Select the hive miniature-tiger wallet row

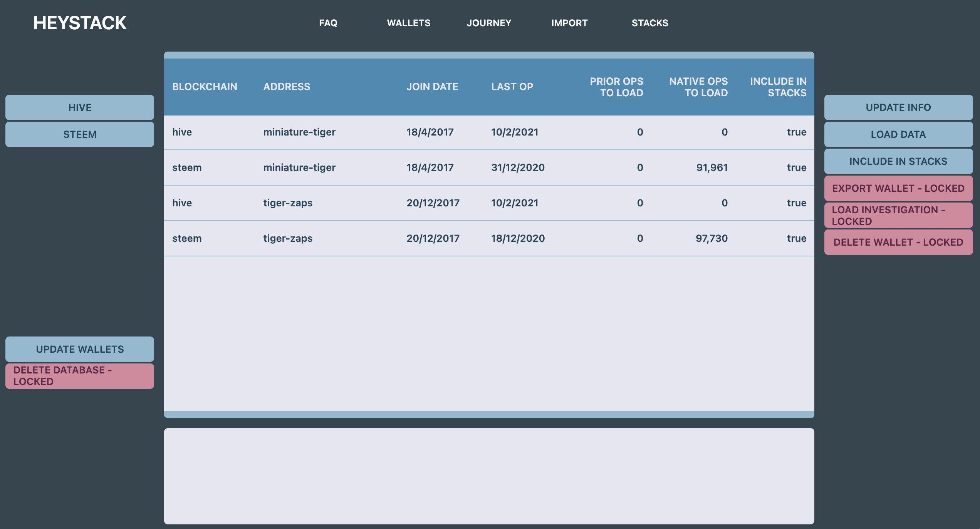(488, 132)
